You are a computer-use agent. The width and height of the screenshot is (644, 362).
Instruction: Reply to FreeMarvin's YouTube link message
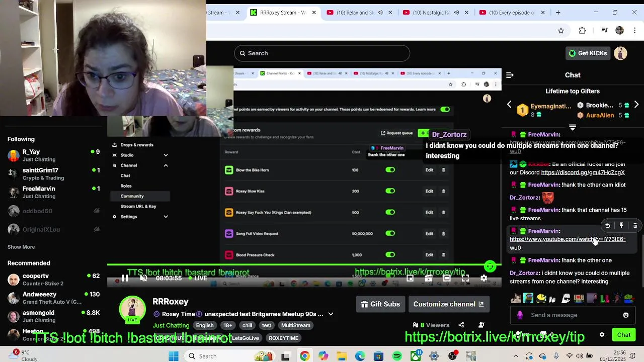point(608,226)
